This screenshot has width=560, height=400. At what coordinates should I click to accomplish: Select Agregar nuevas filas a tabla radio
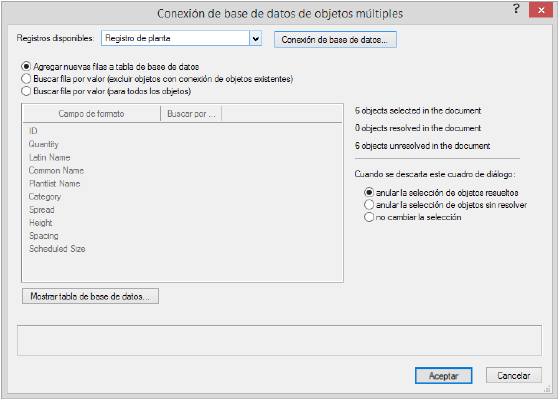point(110,67)
